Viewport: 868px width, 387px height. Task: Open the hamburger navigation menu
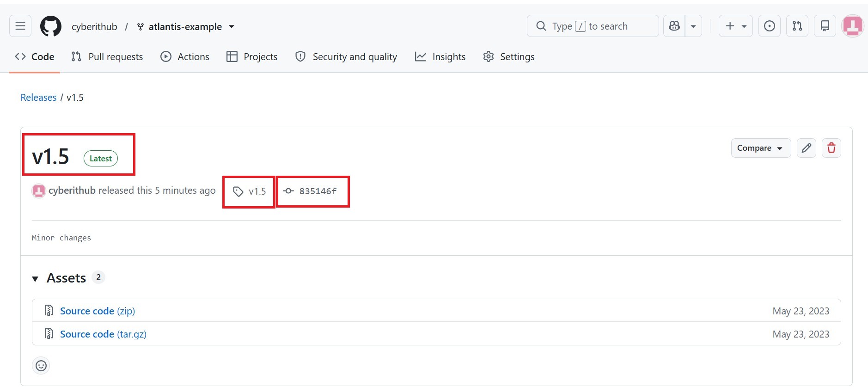click(x=20, y=26)
